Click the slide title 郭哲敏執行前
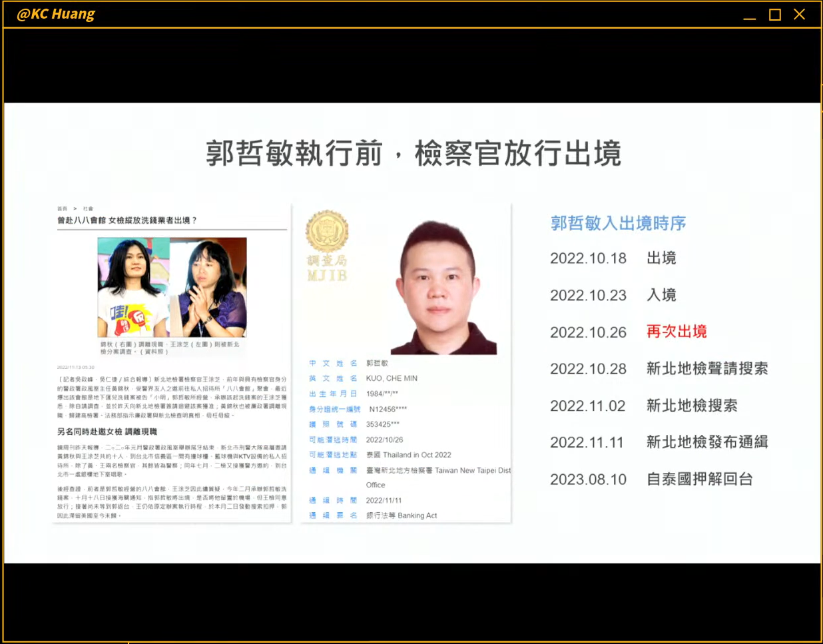 click(x=413, y=153)
